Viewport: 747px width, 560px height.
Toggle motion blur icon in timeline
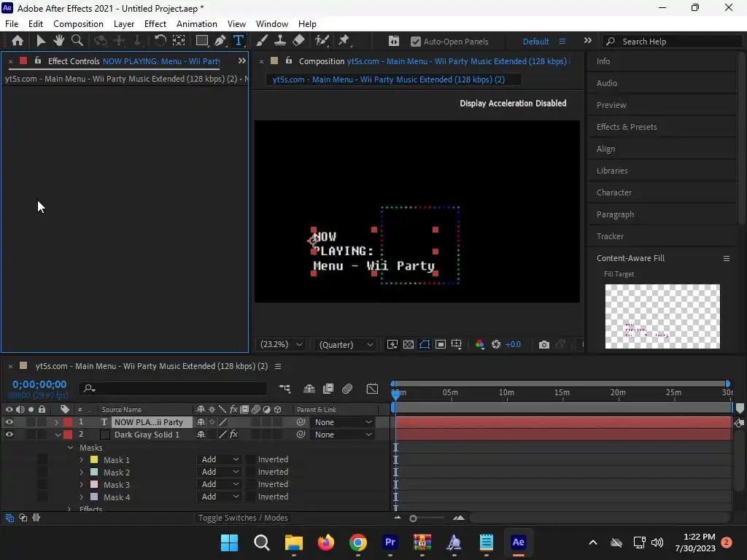tap(347, 389)
